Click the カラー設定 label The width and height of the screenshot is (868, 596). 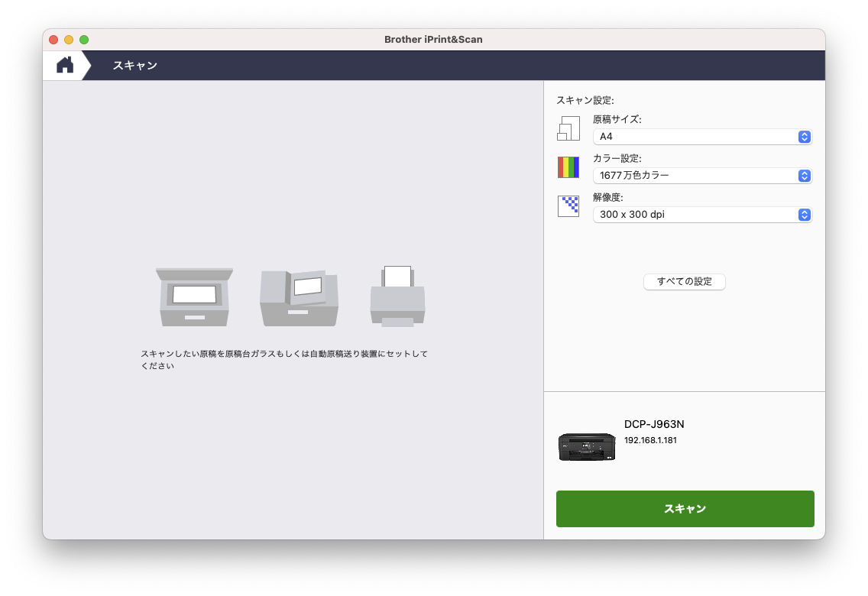point(617,158)
